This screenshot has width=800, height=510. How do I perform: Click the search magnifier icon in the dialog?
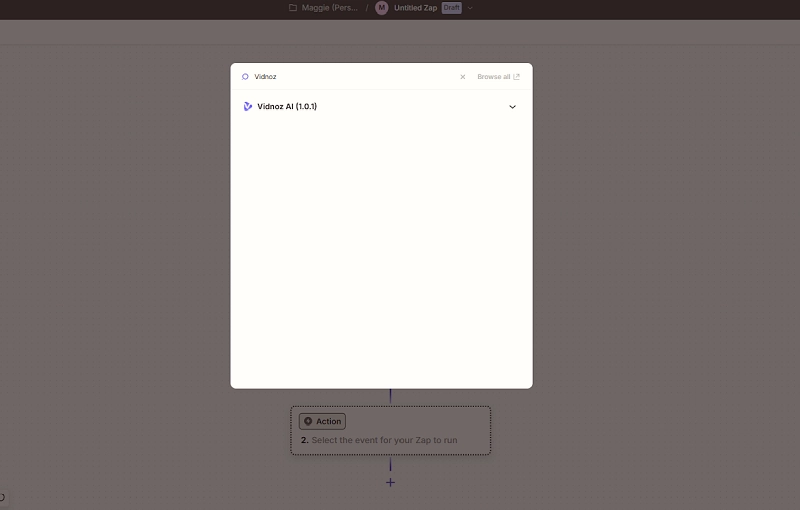point(245,76)
